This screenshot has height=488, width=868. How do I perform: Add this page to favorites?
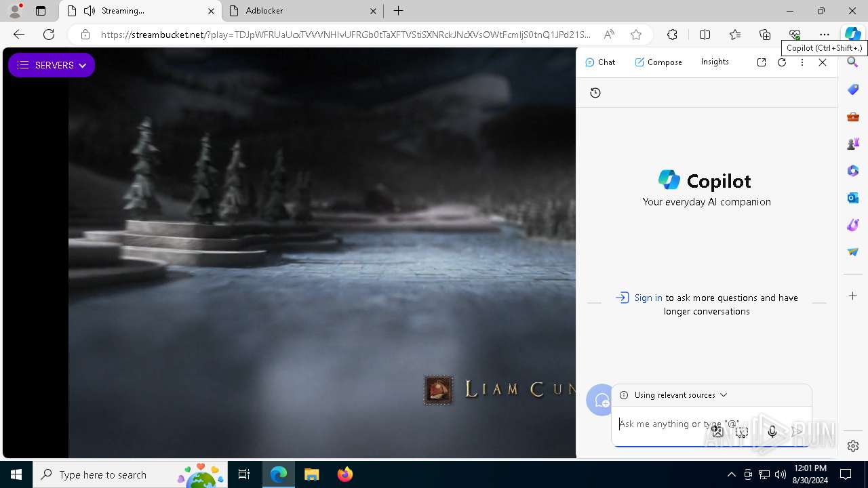[x=635, y=35]
